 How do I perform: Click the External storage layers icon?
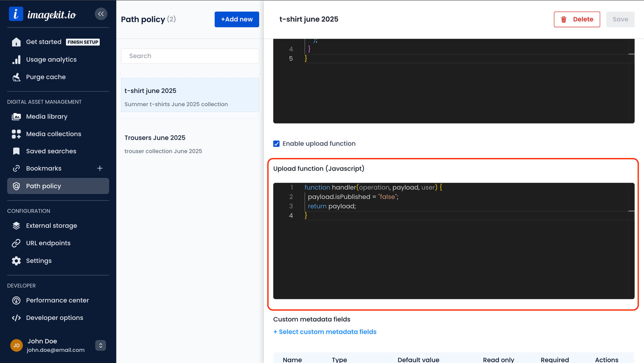(16, 226)
